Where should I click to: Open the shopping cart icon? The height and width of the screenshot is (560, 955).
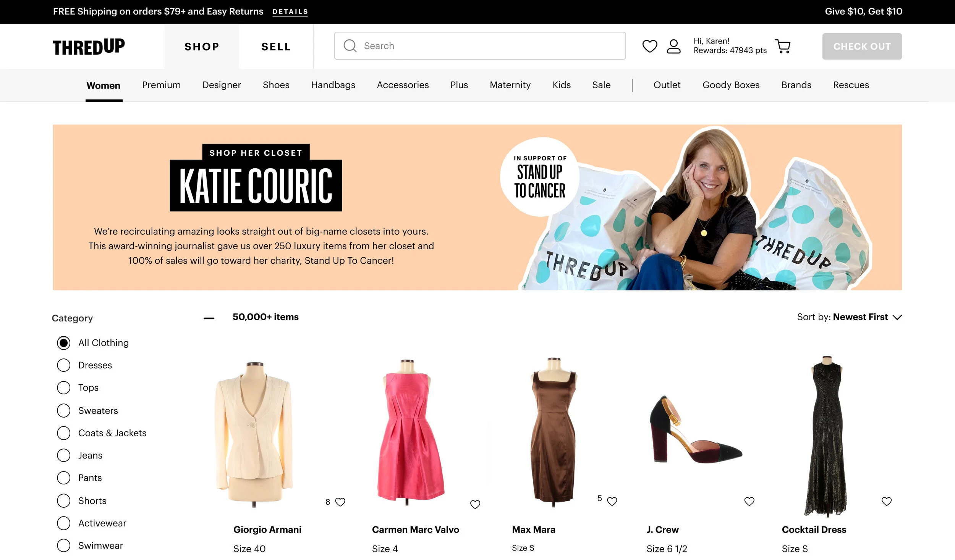pyautogui.click(x=782, y=46)
